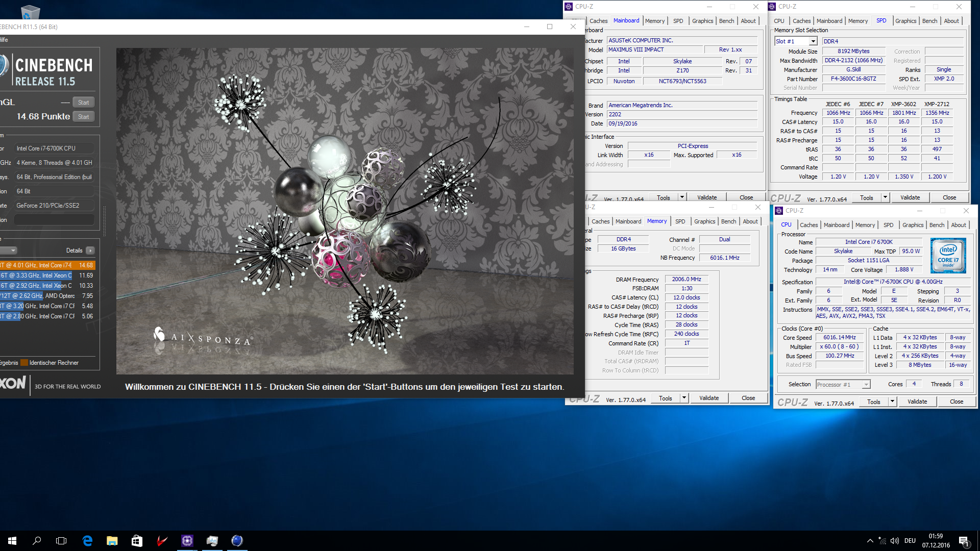
Task: Open the CPU-Z app in the taskbar
Action: pyautogui.click(x=187, y=541)
